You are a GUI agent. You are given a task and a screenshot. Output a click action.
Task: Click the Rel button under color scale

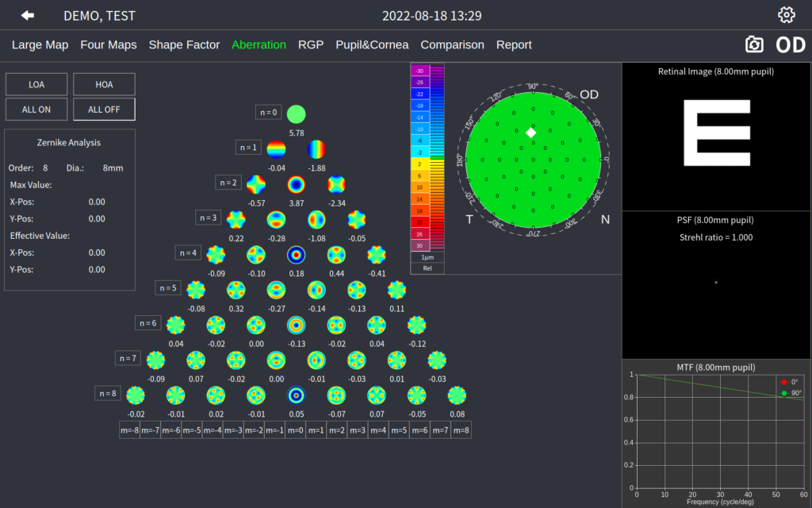[x=427, y=268]
